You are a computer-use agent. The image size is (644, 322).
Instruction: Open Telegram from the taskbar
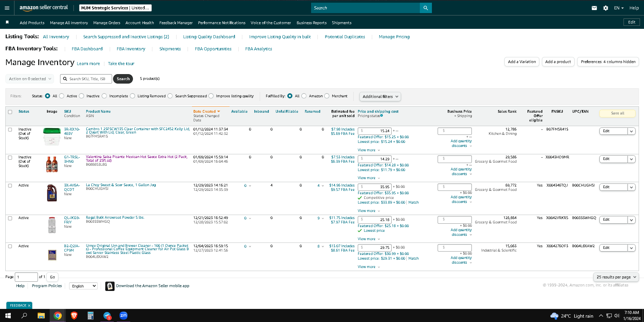(107, 316)
